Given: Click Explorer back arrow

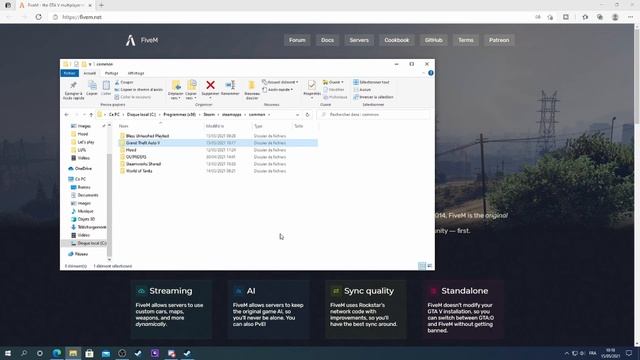Looking at the screenshot, I should 67,115.
